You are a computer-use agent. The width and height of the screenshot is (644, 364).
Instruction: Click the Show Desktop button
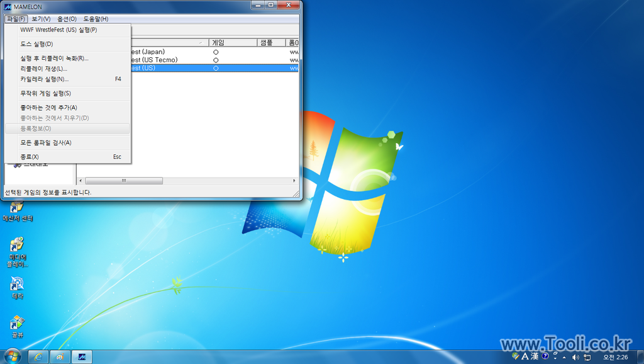click(641, 356)
